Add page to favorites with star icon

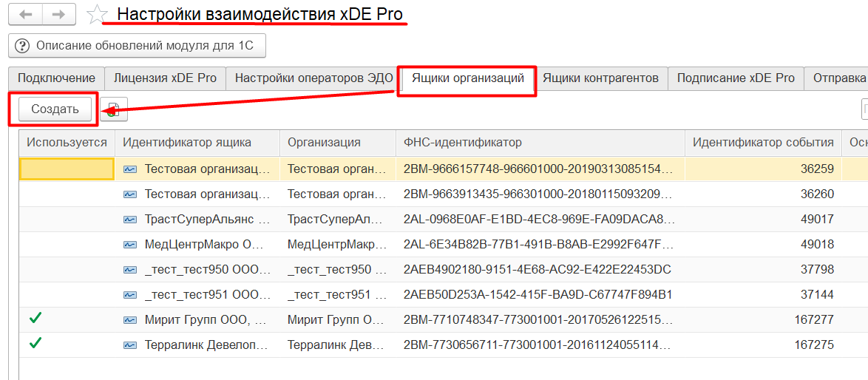[x=96, y=14]
